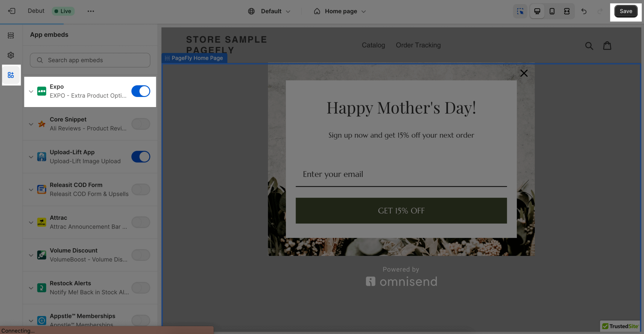Open the Order Tracking menu link
This screenshot has width=644, height=334.
click(418, 45)
